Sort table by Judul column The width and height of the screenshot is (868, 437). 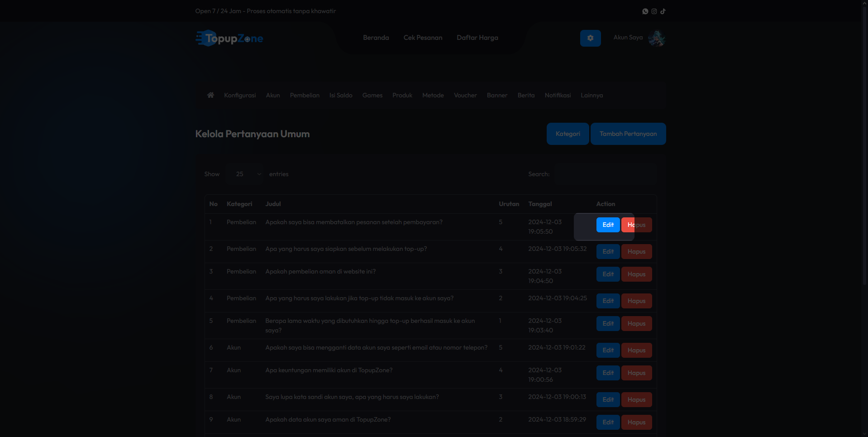coord(273,204)
